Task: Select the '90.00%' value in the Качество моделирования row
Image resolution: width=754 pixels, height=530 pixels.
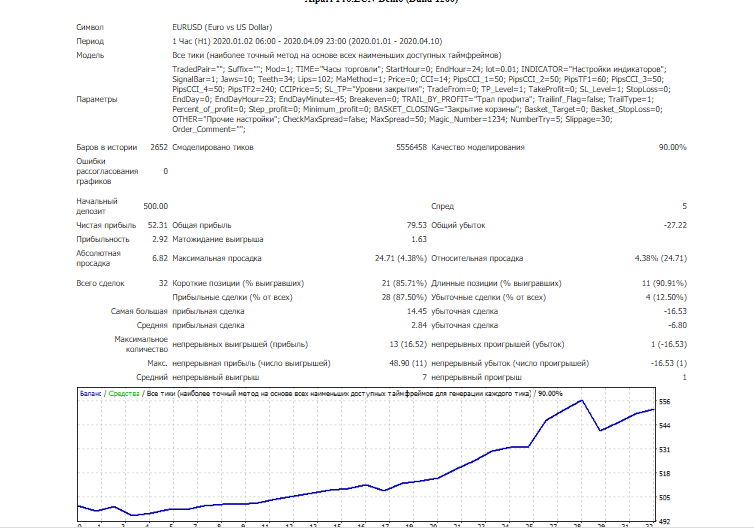Action: [x=673, y=147]
